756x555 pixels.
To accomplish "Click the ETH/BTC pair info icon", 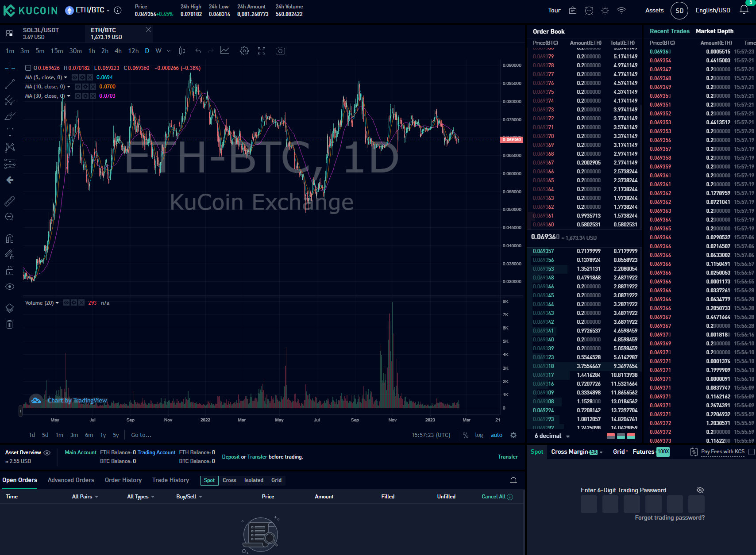I will pos(118,10).
